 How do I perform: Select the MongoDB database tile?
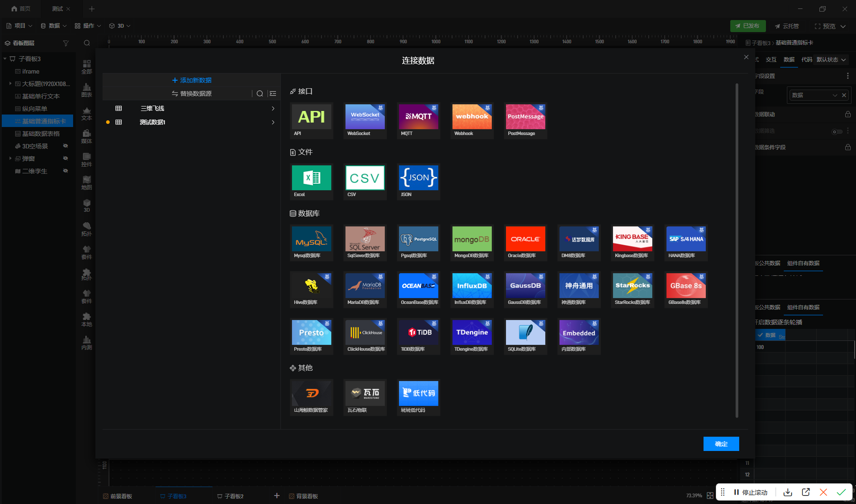(472, 242)
